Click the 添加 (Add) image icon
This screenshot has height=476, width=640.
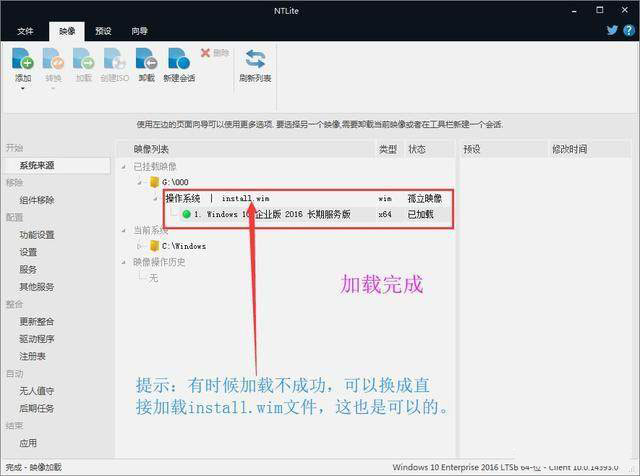(x=23, y=60)
